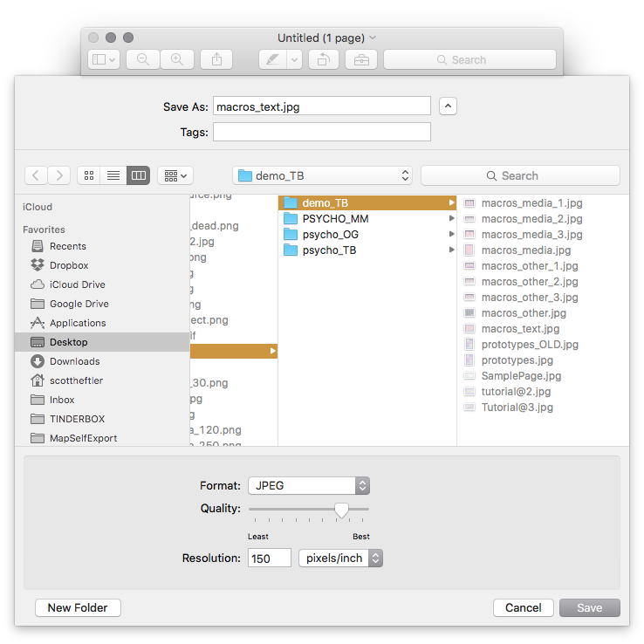Select Desktop in the sidebar
Screen dimensions: 644x644
click(102, 342)
